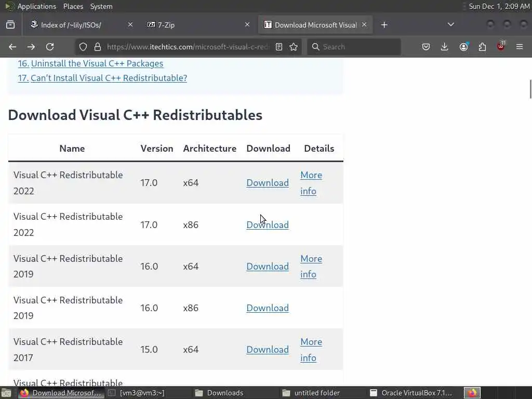Open the Firefox account menu

[x=463, y=47]
